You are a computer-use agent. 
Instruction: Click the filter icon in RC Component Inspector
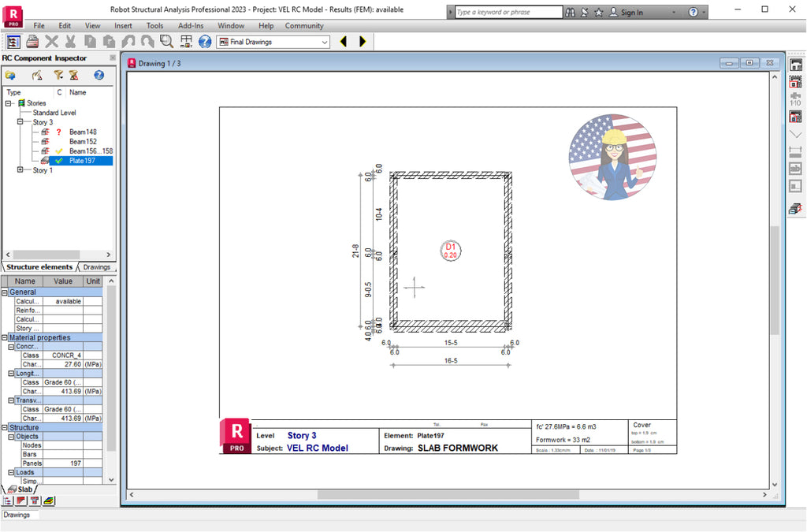[59, 75]
